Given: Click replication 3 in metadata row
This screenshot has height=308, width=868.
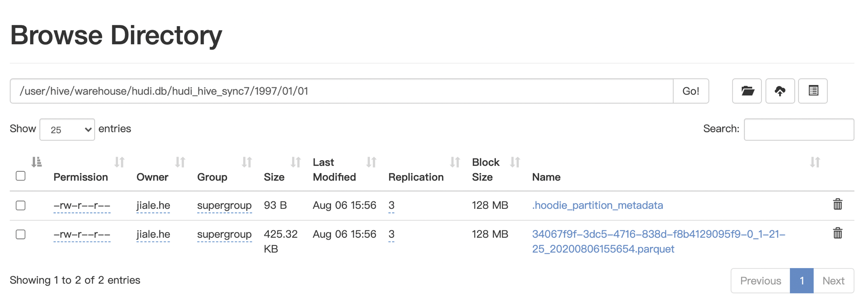Looking at the screenshot, I should click(392, 205).
